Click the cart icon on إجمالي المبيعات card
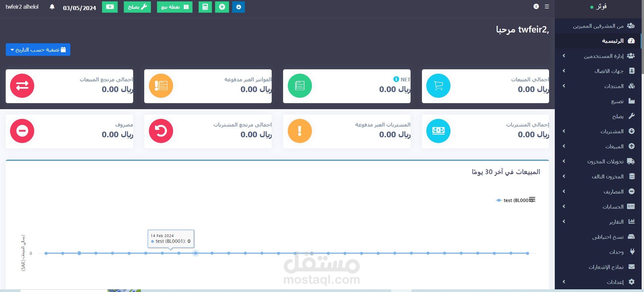 tap(438, 86)
